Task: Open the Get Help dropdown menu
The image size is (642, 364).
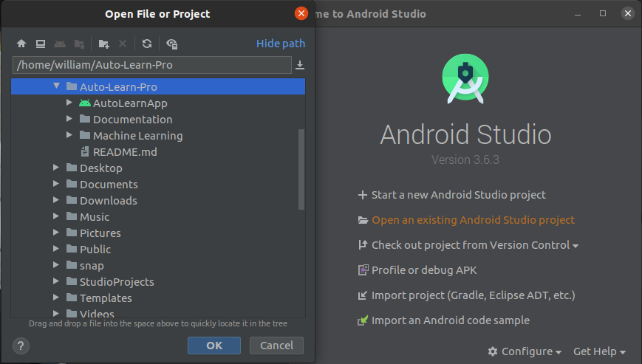Action: pyautogui.click(x=599, y=351)
